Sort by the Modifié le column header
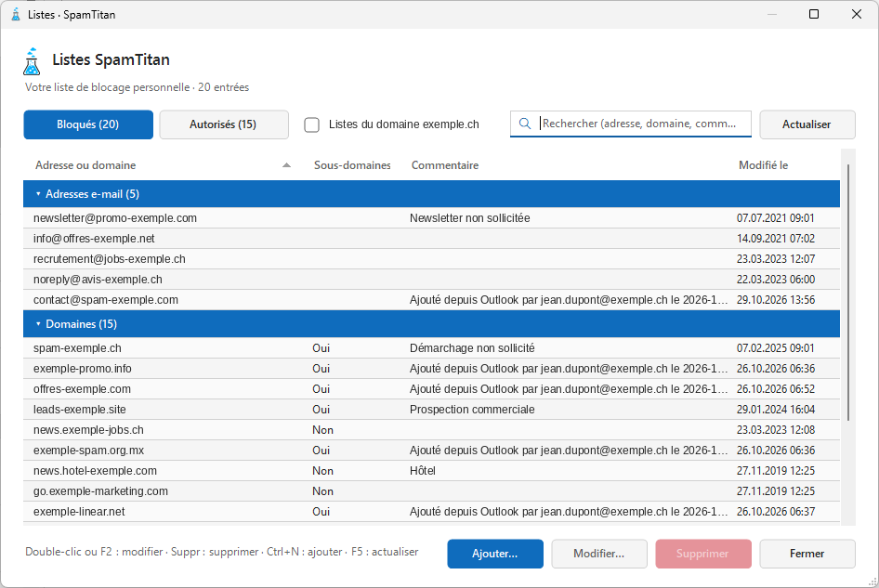The image size is (879, 588). [x=763, y=165]
